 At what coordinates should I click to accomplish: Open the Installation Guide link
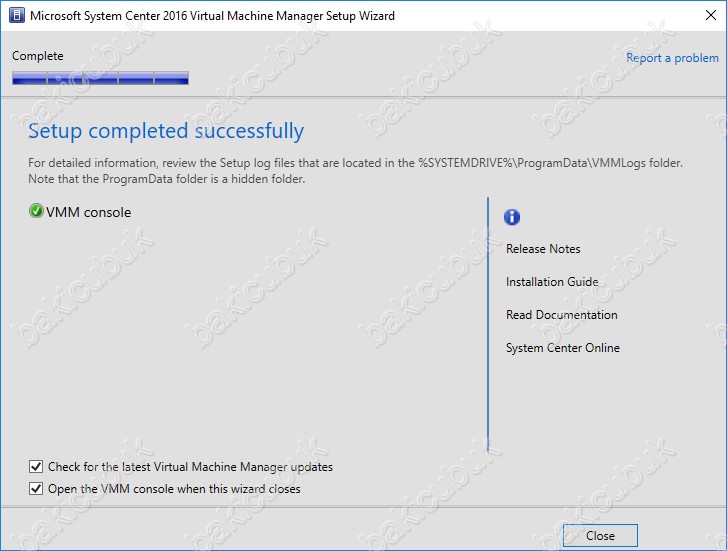[552, 282]
